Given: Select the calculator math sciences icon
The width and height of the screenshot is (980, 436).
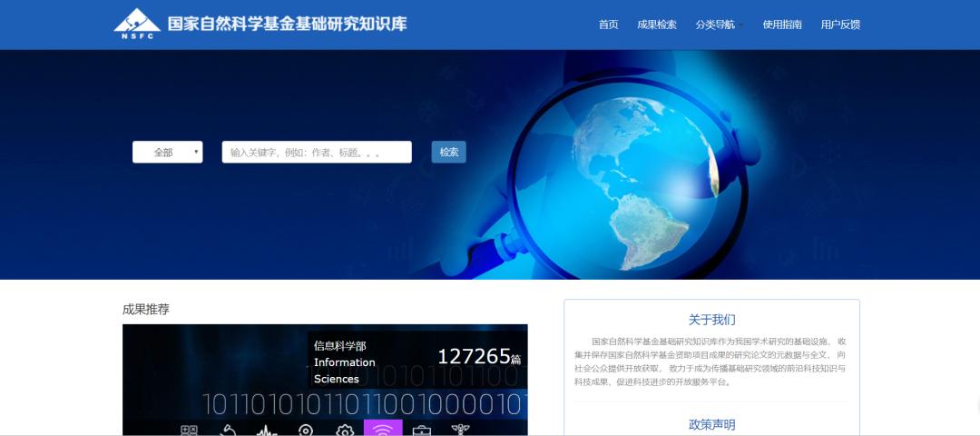Looking at the screenshot, I should [x=189, y=430].
